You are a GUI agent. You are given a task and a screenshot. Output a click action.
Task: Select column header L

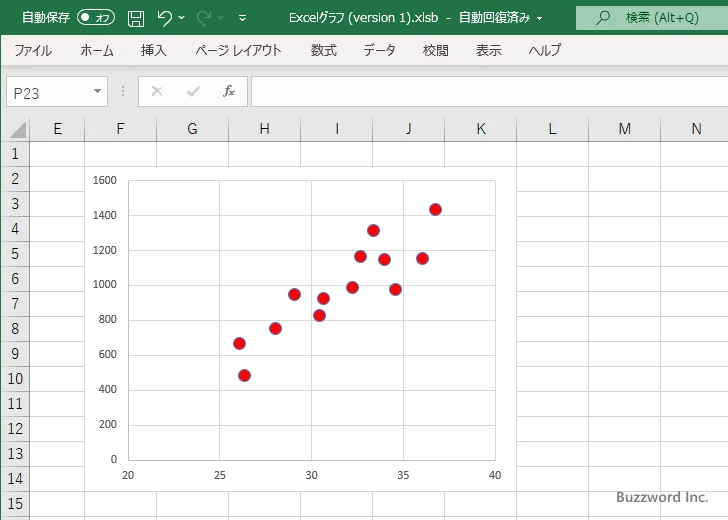pos(552,129)
